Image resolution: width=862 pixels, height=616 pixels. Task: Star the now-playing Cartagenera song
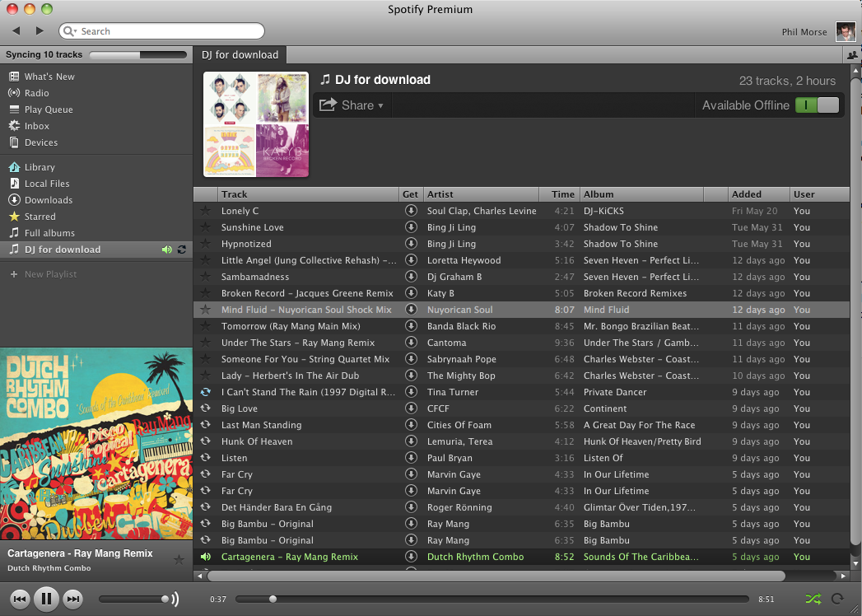point(179,560)
